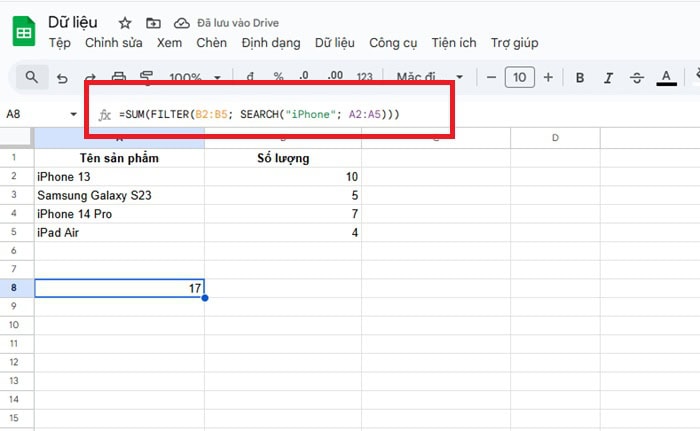Click the redo arrow icon
Image resolution: width=700 pixels, height=431 pixels.
91,77
